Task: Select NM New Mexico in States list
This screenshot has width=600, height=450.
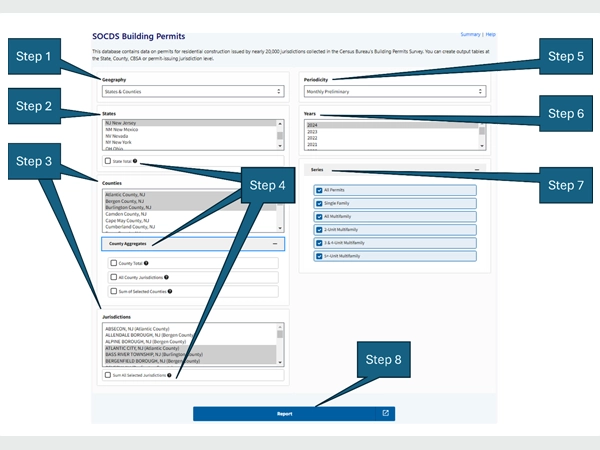Action: pyautogui.click(x=190, y=129)
